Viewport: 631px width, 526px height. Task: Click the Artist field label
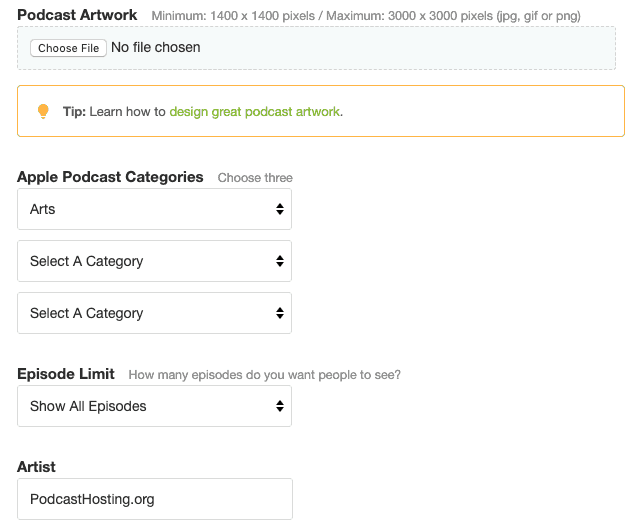coord(36,467)
